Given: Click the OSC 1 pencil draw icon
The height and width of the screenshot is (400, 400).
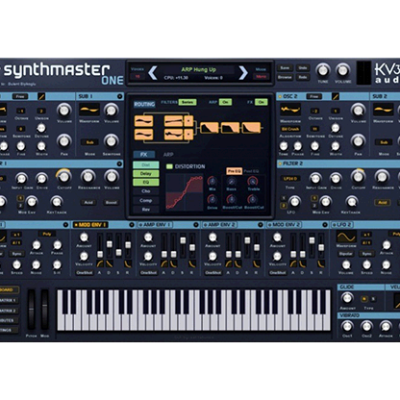Looking at the screenshot, I should point(41,96).
